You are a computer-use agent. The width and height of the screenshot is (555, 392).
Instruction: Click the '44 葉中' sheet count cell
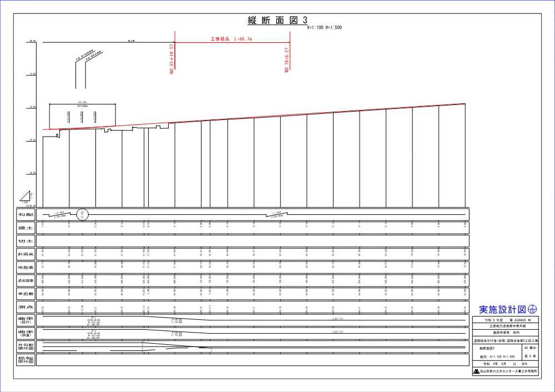pos(530,348)
